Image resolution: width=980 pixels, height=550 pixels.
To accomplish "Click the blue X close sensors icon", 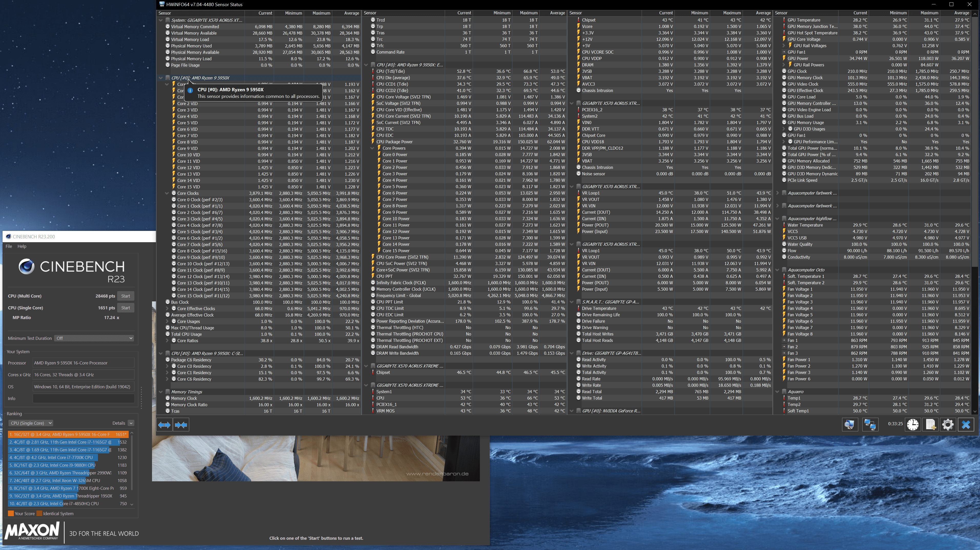I will 966,424.
